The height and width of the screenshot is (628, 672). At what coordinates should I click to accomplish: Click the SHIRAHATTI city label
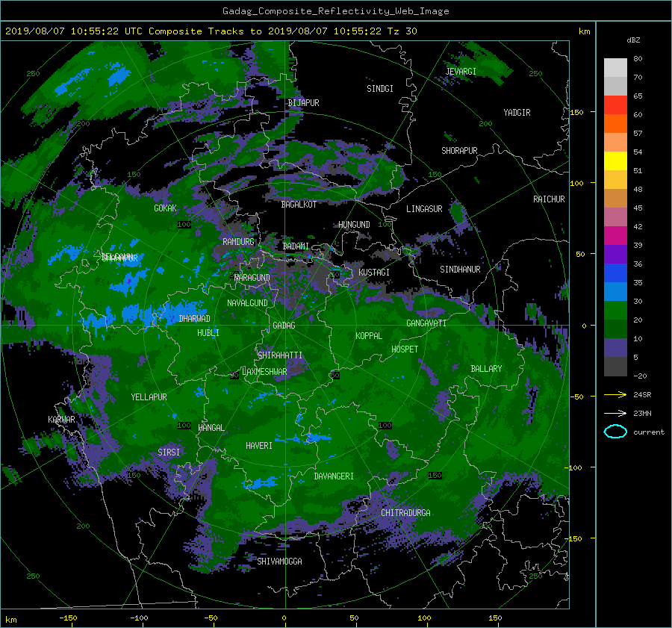coord(280,355)
